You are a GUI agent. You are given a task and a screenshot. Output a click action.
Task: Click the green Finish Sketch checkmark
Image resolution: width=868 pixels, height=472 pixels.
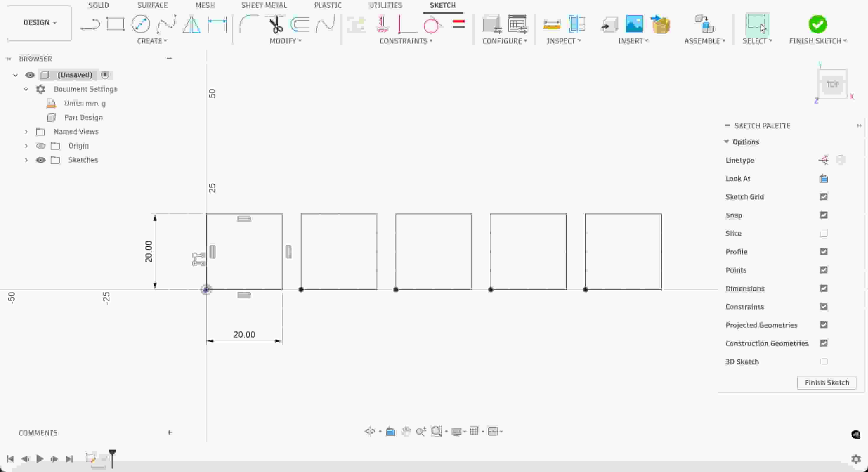tap(817, 24)
